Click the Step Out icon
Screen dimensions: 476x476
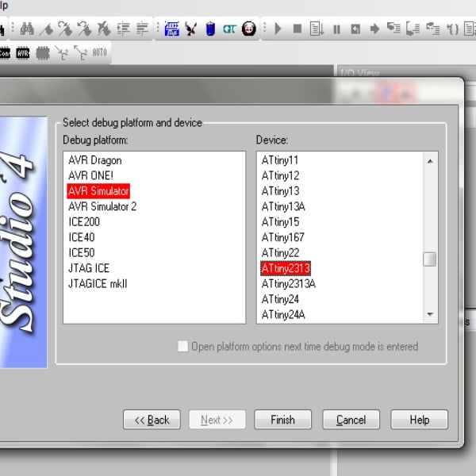click(433, 29)
